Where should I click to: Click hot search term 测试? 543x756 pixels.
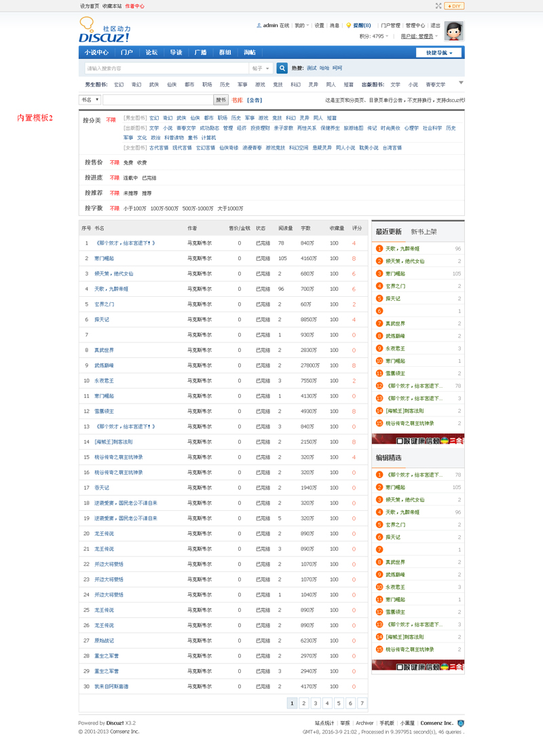pyautogui.click(x=312, y=69)
